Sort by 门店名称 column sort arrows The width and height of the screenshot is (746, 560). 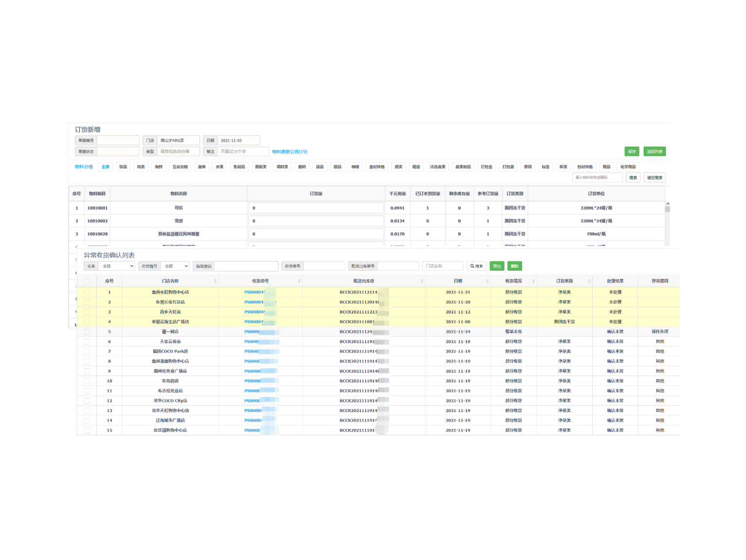(215, 281)
